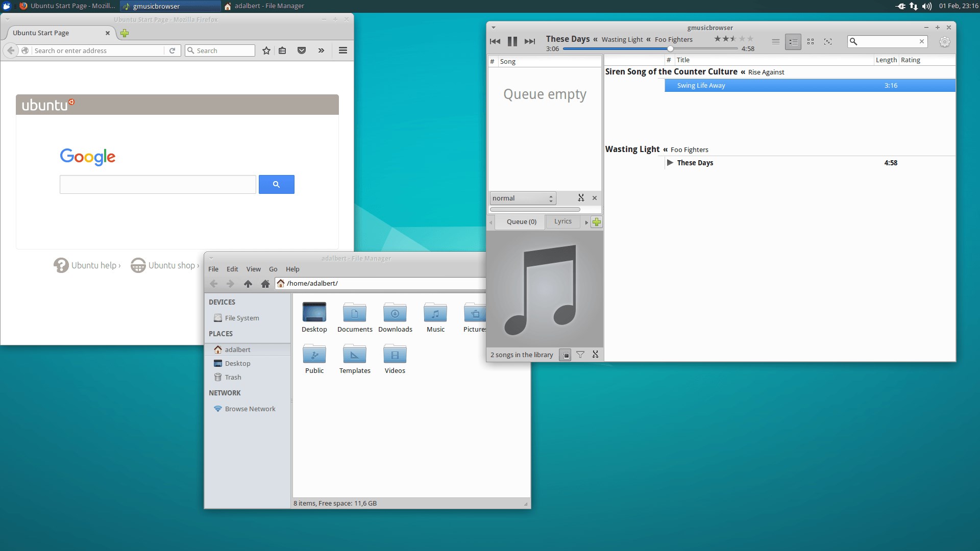Select the Queue (0) tab
The width and height of the screenshot is (980, 551).
point(521,222)
